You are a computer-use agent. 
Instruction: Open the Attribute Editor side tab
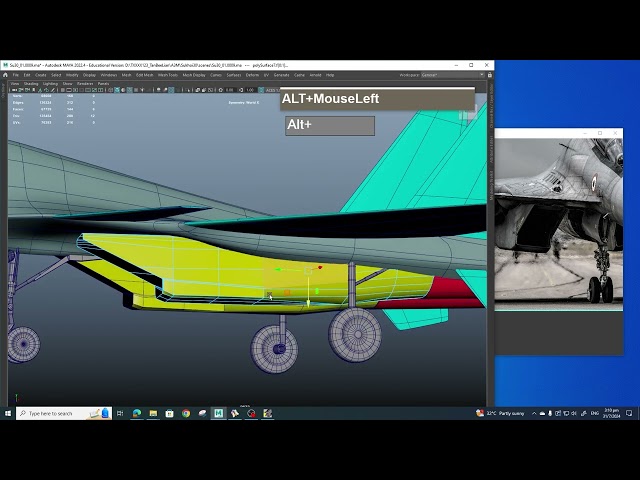coord(491,149)
